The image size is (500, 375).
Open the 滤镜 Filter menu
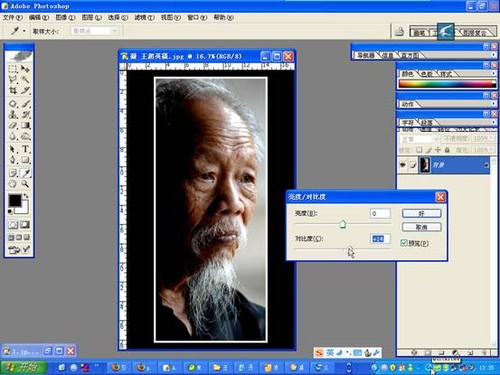pos(144,17)
